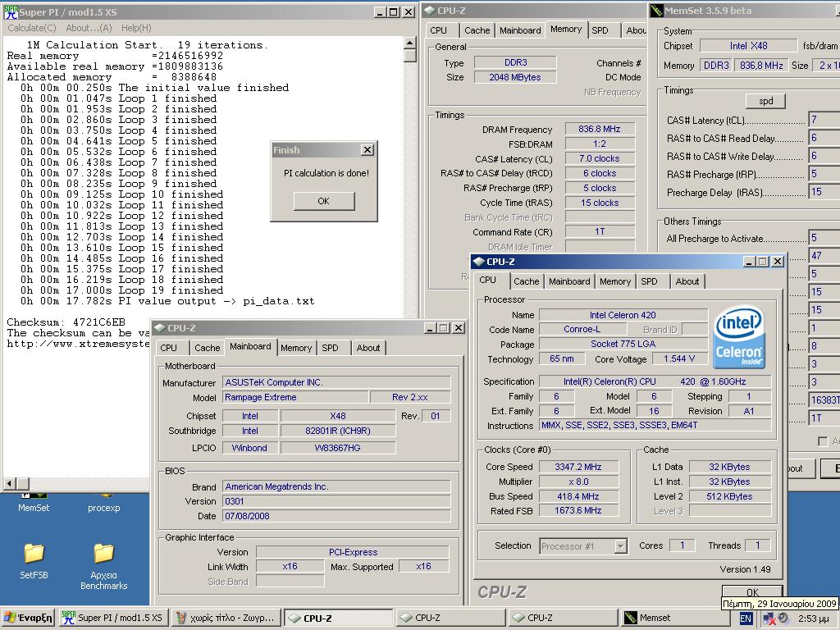Click OK in the Finish dialog
Screen dimensions: 840x630
click(323, 201)
